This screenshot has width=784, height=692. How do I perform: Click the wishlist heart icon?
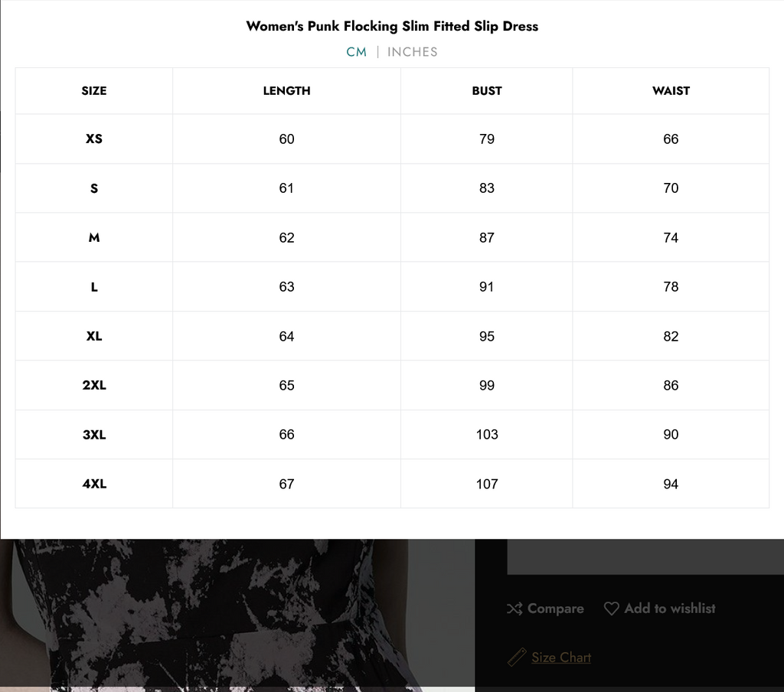pos(611,609)
